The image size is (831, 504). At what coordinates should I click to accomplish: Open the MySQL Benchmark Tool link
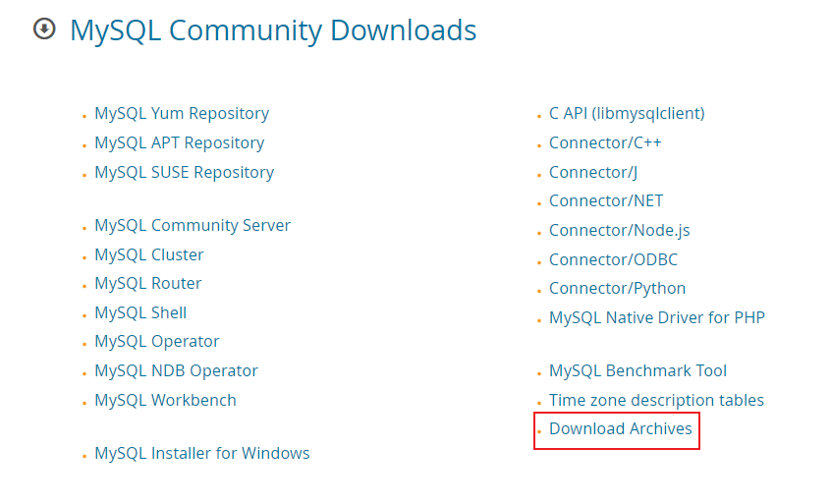click(x=637, y=371)
